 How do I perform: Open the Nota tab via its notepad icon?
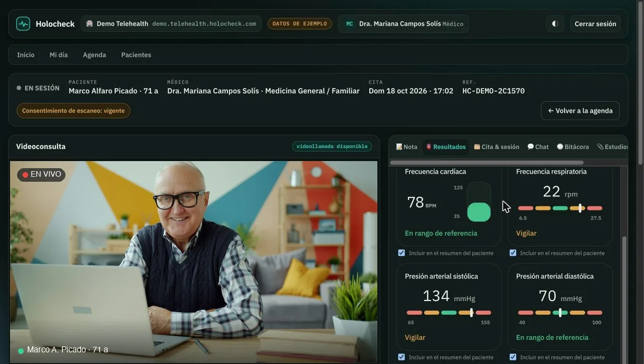pos(399,147)
